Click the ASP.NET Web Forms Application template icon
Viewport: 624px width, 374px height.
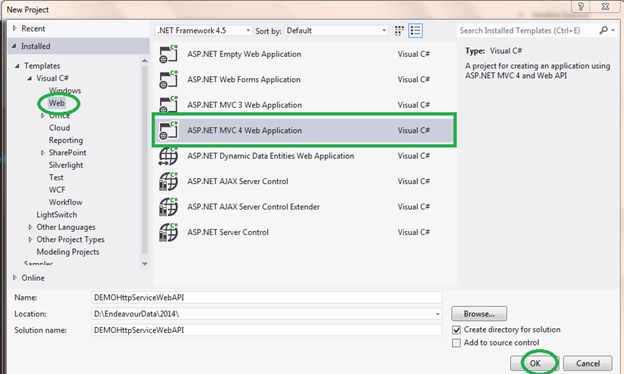coord(168,80)
